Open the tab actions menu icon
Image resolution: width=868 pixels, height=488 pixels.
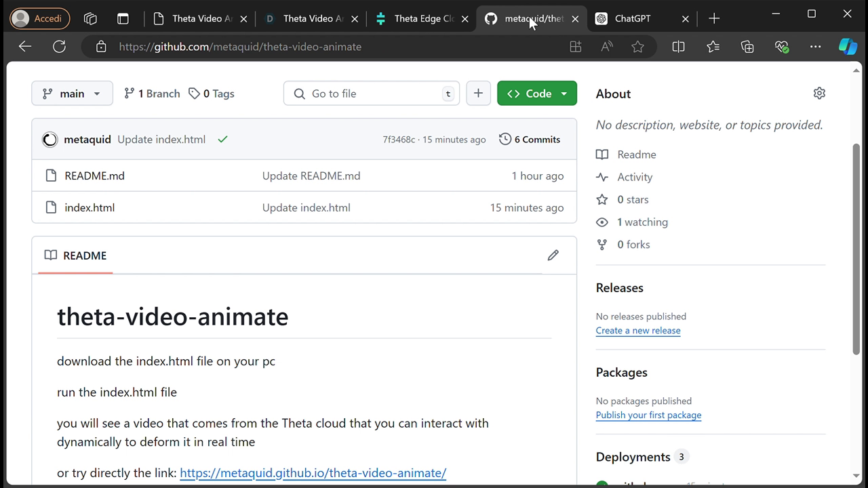[x=123, y=18]
